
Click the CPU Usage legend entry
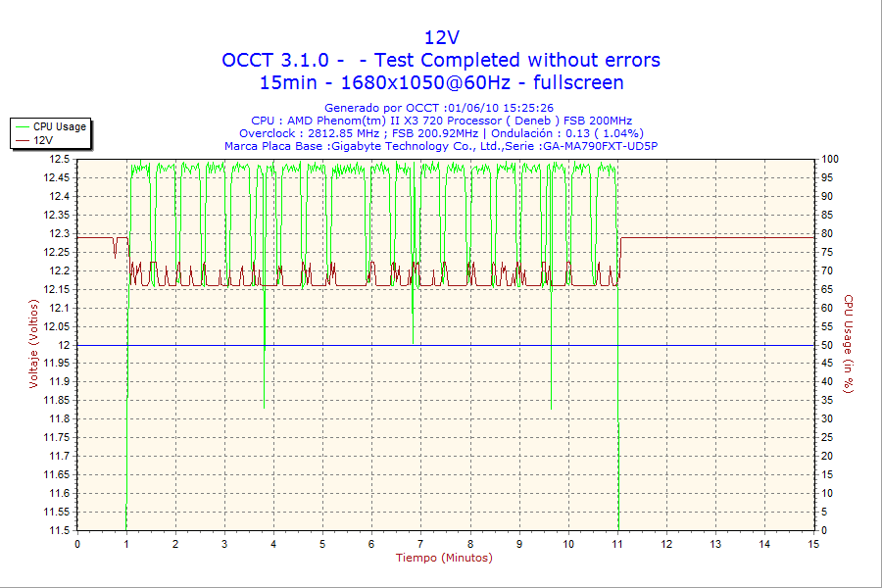point(59,126)
